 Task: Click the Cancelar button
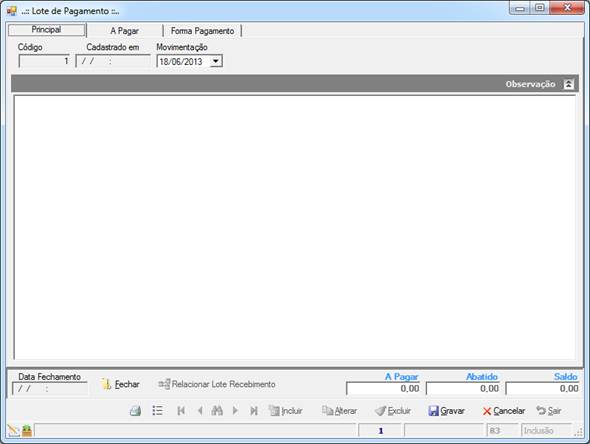click(x=503, y=411)
